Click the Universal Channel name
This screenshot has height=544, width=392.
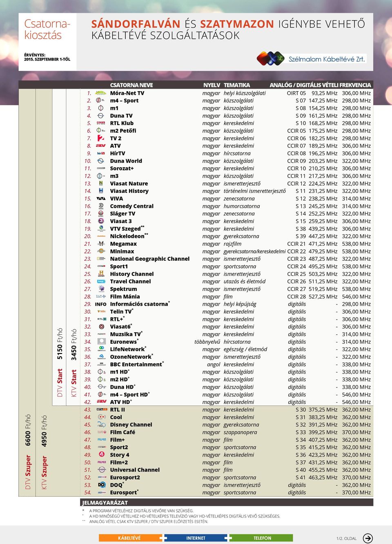(135, 470)
